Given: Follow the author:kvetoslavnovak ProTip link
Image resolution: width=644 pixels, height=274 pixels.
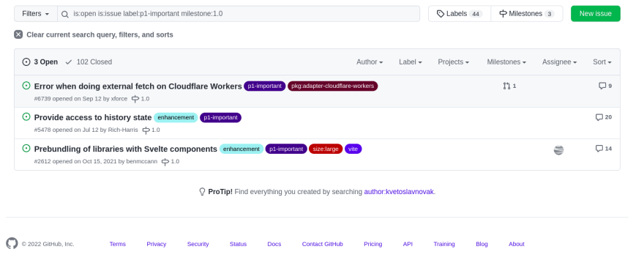Looking at the screenshot, I should 399,192.
